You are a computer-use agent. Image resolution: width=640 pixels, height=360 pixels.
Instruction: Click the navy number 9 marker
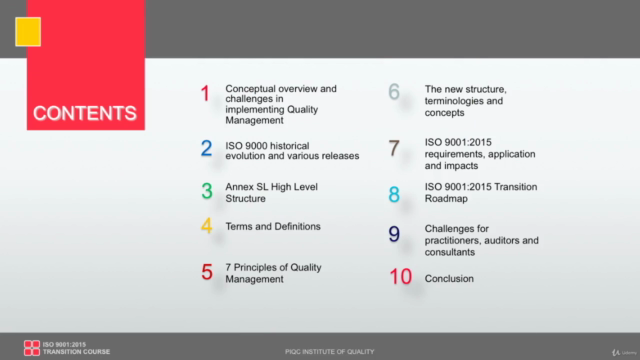tap(394, 234)
